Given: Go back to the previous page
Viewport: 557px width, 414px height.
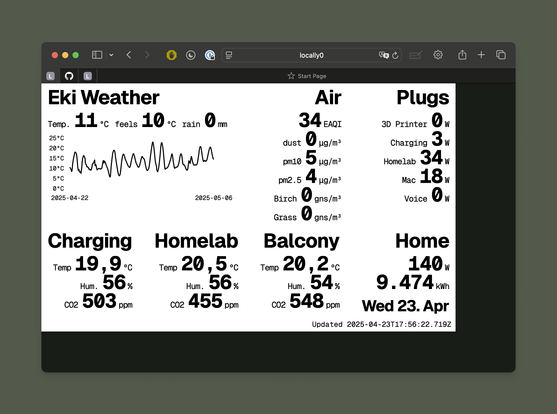Looking at the screenshot, I should coord(129,55).
